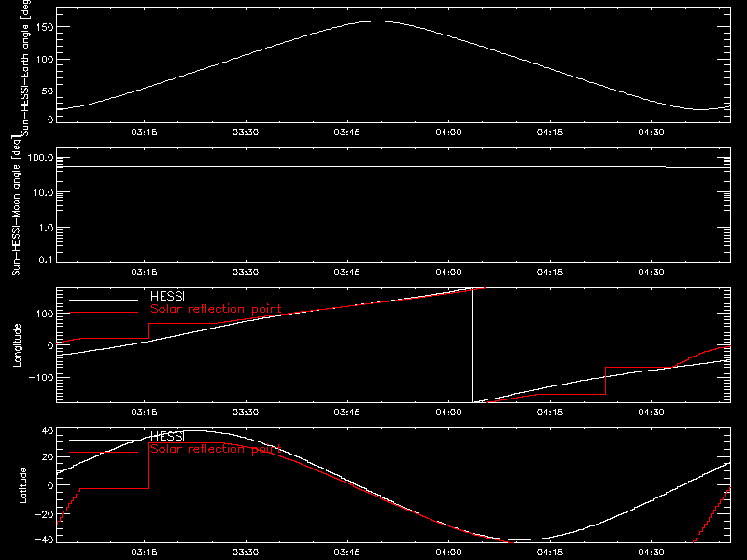Click the -20 tick on Latitude axis

44,514
